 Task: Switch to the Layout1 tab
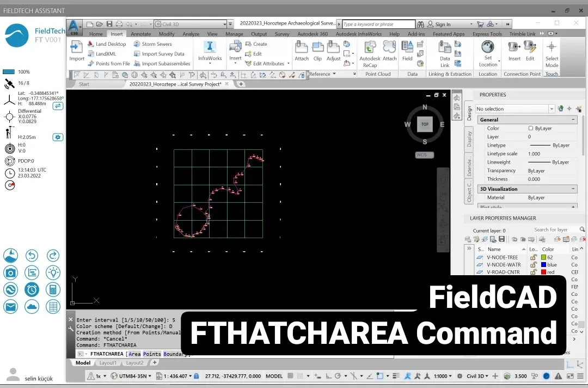(x=108, y=363)
